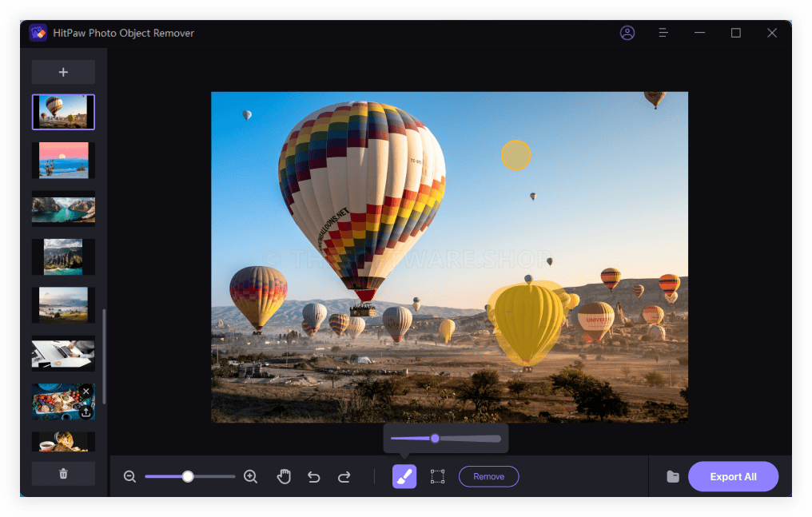Activate the hand pan tool
The height and width of the screenshot is (517, 812).
pyautogui.click(x=284, y=476)
